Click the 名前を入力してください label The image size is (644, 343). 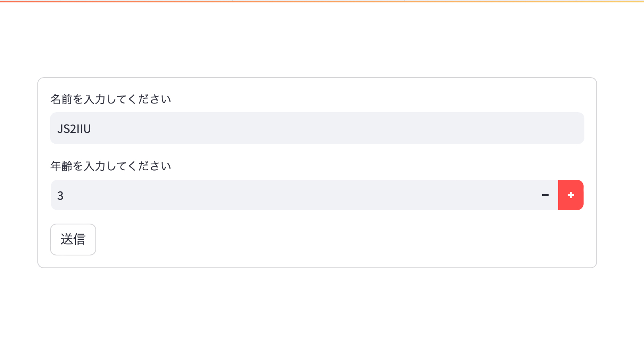coord(111,99)
